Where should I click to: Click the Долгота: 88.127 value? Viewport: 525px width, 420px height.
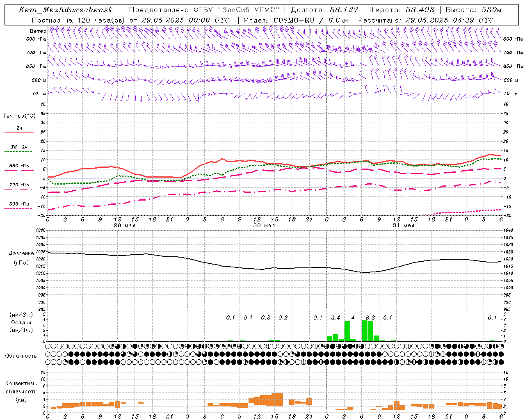(x=324, y=10)
